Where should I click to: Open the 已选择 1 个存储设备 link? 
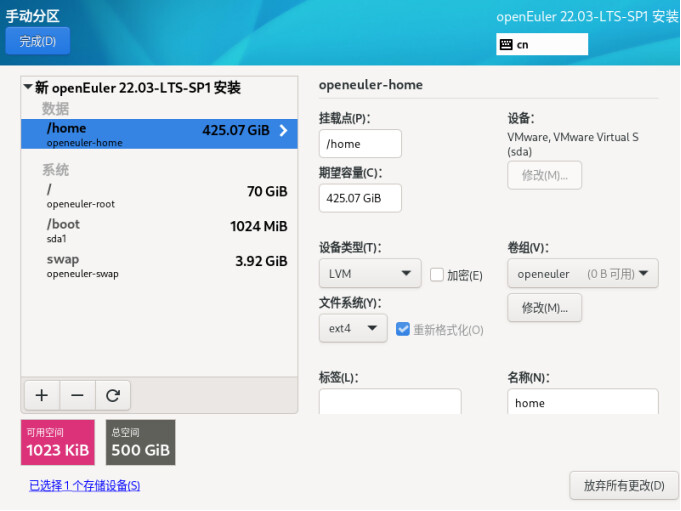[84, 486]
